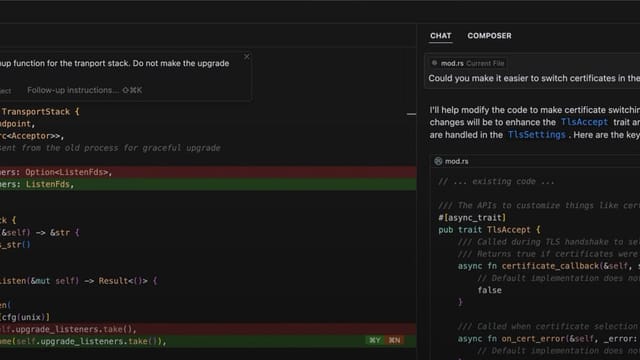Click the 'isten(&mut self) -> Result<()>' line
Screen dimensions: 640x360
(x=78, y=281)
